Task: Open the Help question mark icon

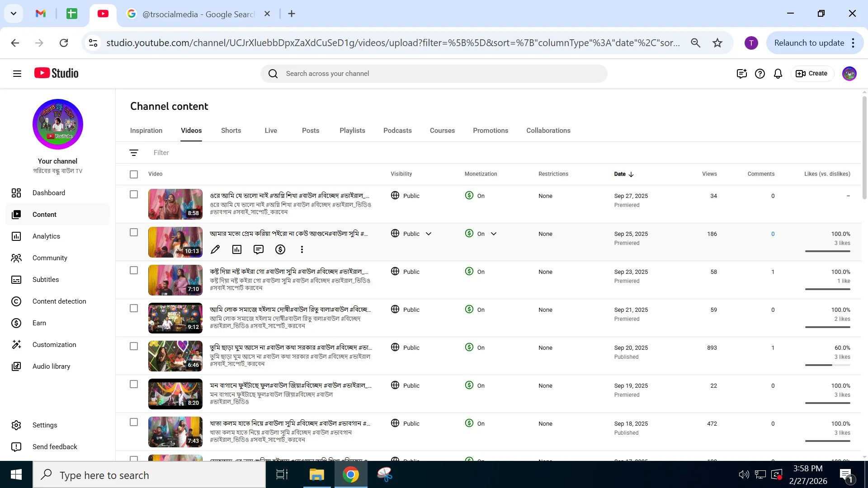Action: (x=760, y=74)
